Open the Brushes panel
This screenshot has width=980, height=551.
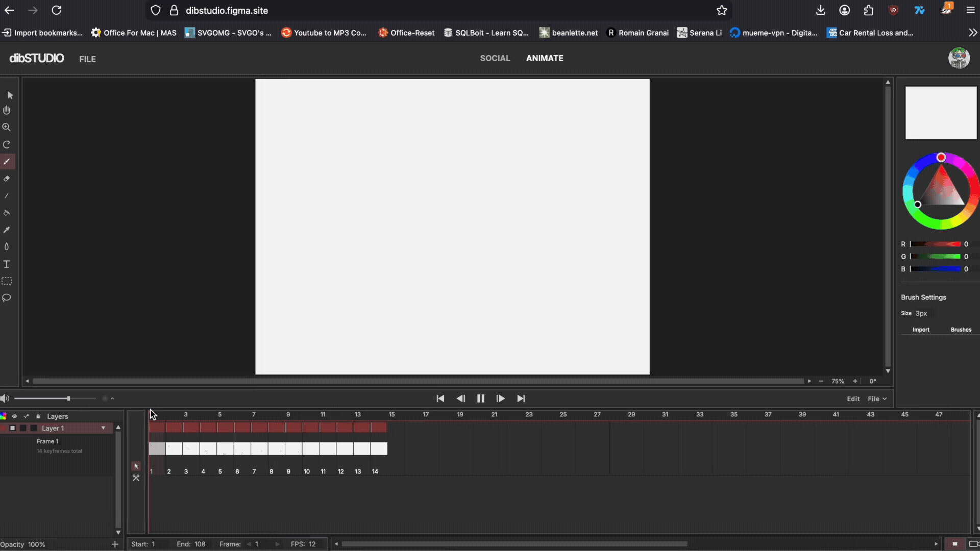[x=961, y=330]
